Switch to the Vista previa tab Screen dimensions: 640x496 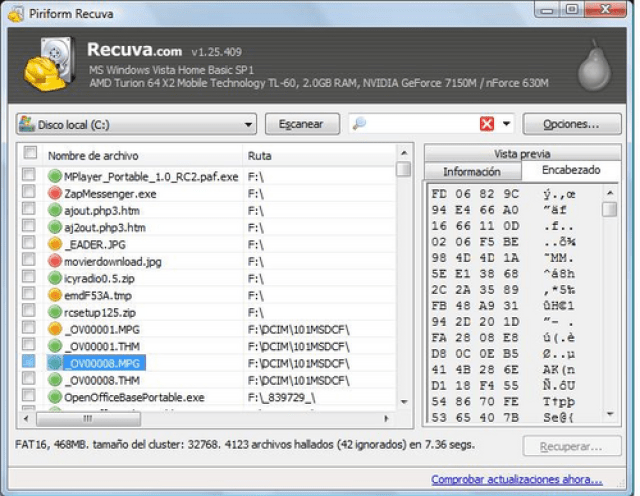click(521, 154)
